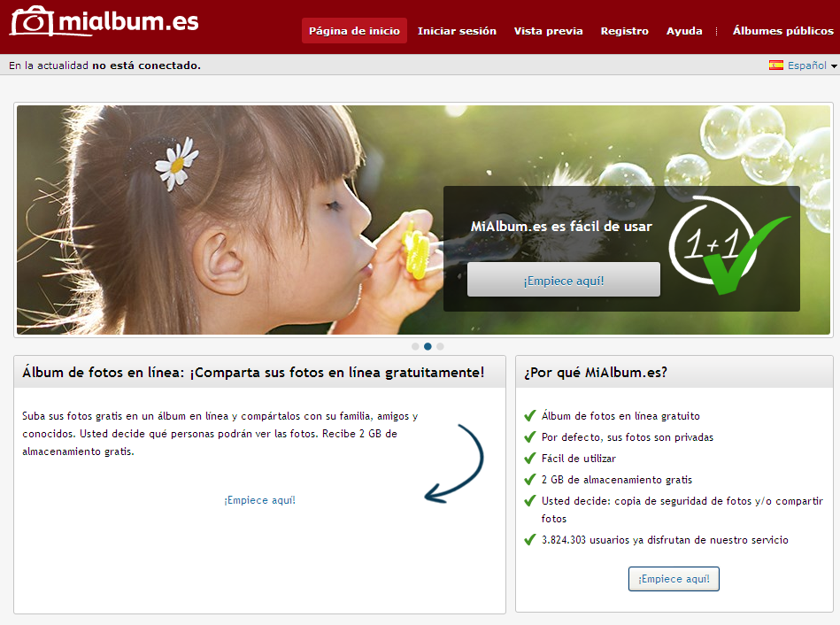Click checkmark beside Álbum de fotos en línea gratuito
The image size is (840, 625).
(x=530, y=416)
